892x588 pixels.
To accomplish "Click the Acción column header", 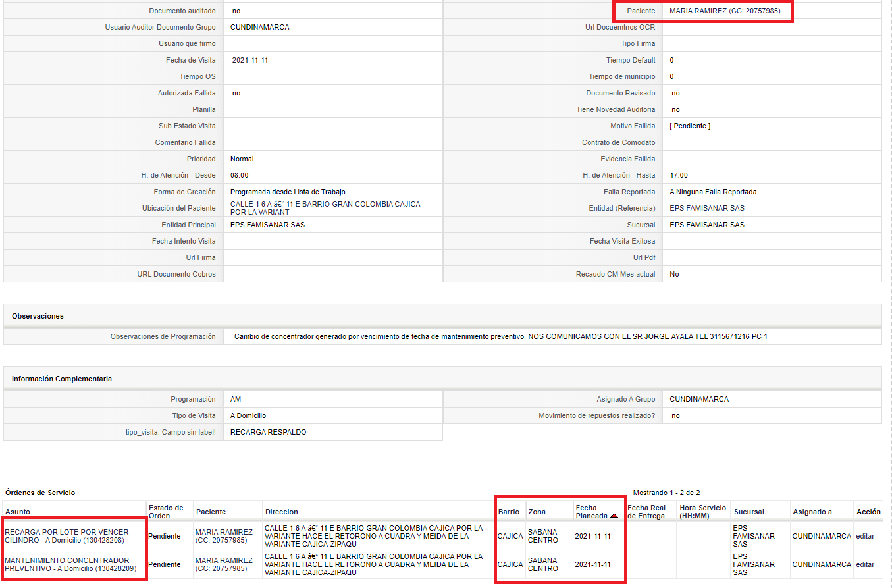I will coord(868,512).
